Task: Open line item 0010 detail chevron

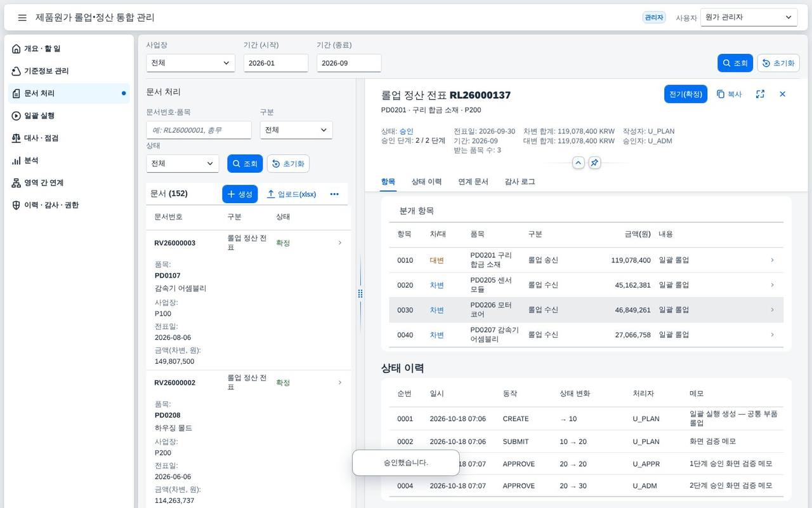Action: 772,260
